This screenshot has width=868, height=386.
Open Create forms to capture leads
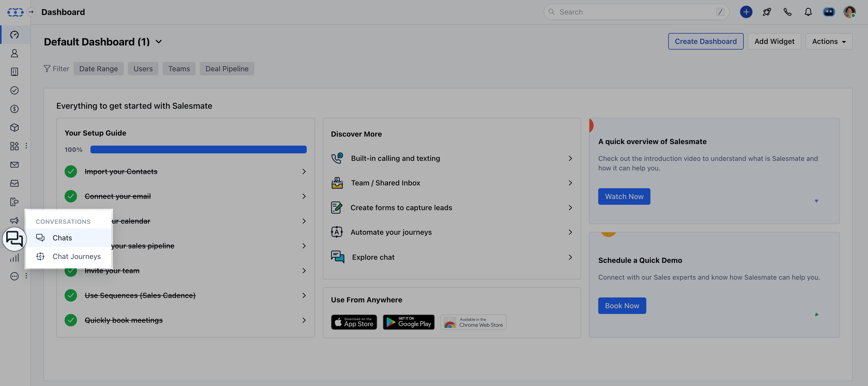452,207
